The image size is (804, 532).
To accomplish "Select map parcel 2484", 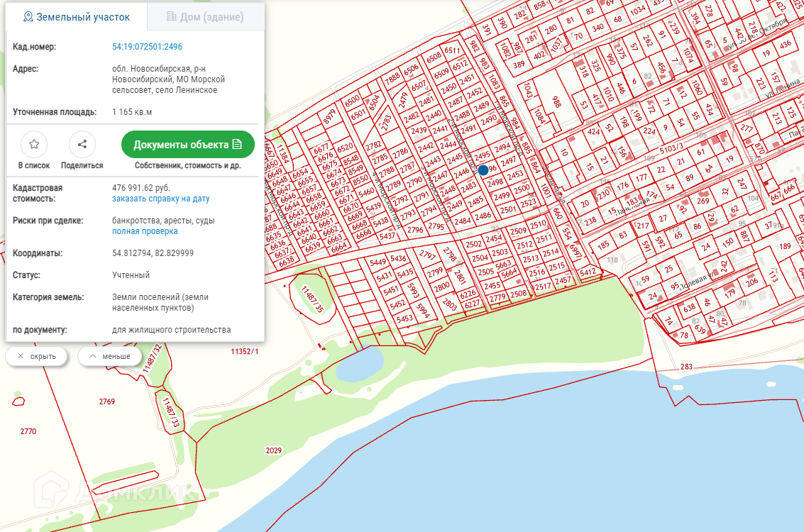I will click(463, 221).
